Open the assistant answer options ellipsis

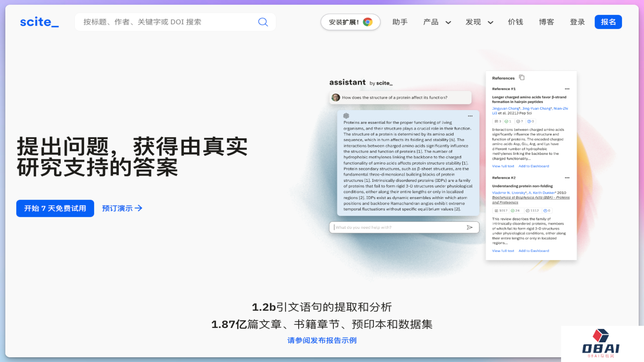[470, 116]
